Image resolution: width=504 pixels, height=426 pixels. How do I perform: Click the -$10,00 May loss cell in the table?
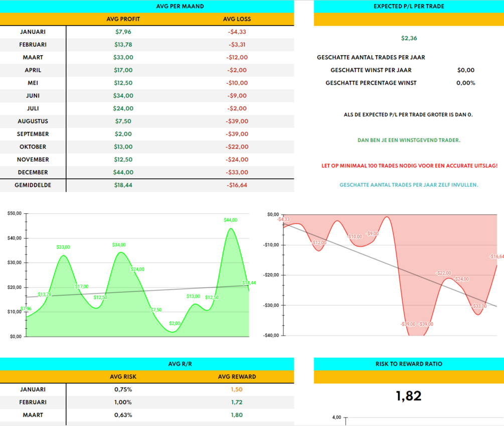237,83
